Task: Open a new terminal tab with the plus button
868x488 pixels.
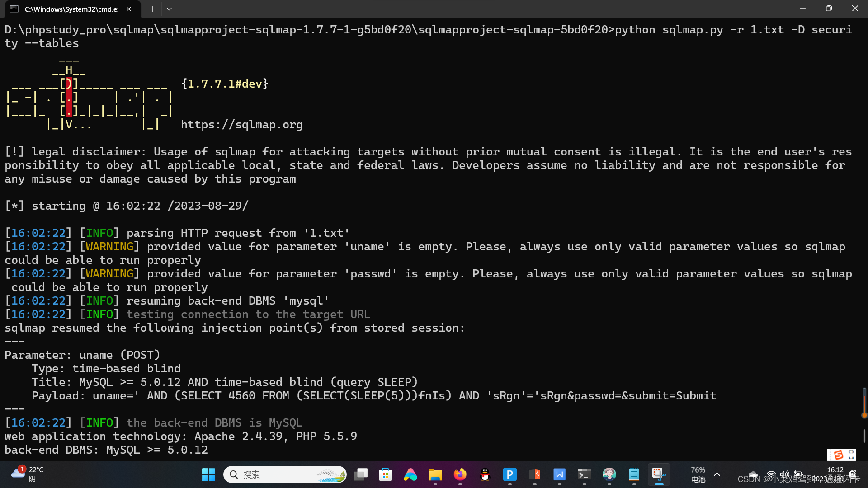Action: [x=152, y=9]
